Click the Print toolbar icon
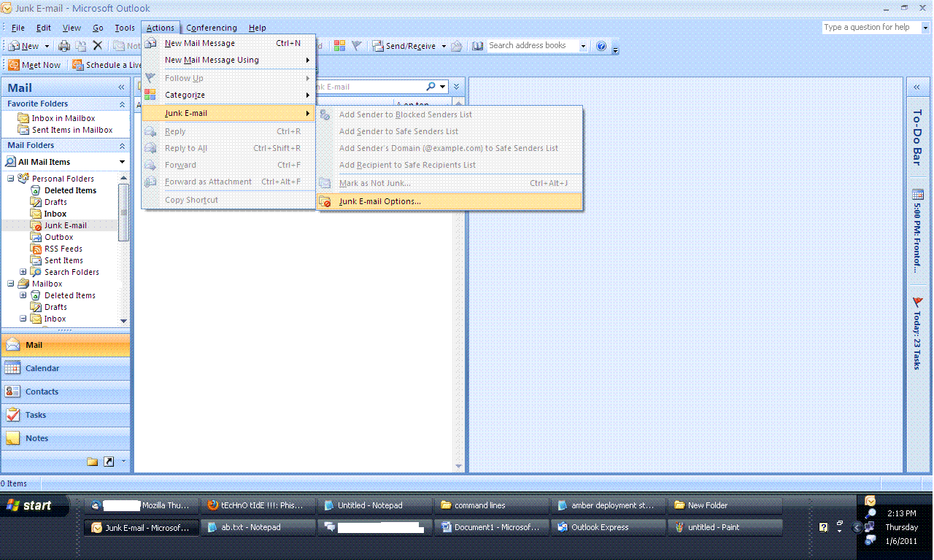This screenshot has width=934, height=560. (x=64, y=46)
